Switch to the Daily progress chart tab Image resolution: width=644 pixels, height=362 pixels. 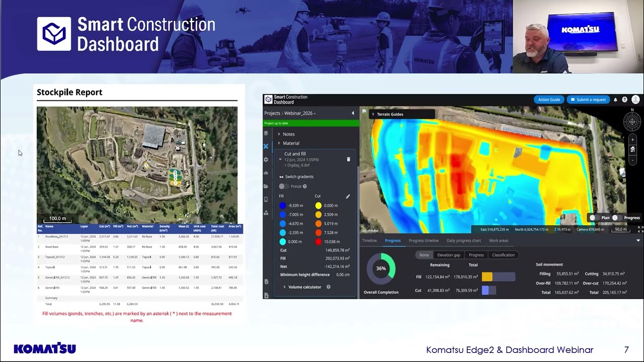click(464, 240)
